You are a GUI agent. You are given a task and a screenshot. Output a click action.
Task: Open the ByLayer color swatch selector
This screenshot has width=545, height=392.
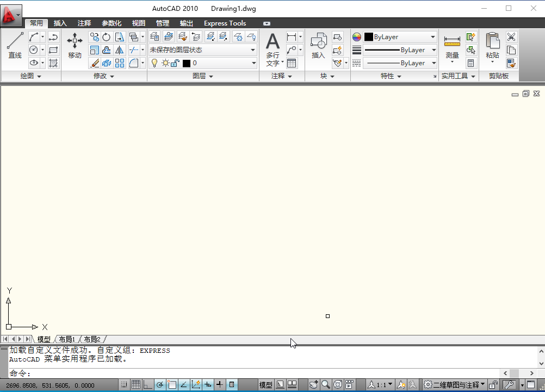point(399,36)
